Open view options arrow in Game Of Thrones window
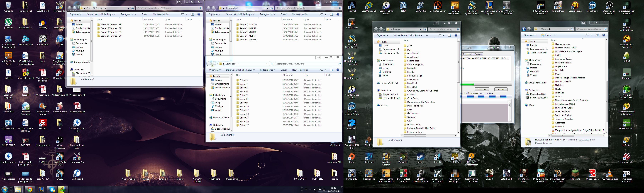 (186, 14)
